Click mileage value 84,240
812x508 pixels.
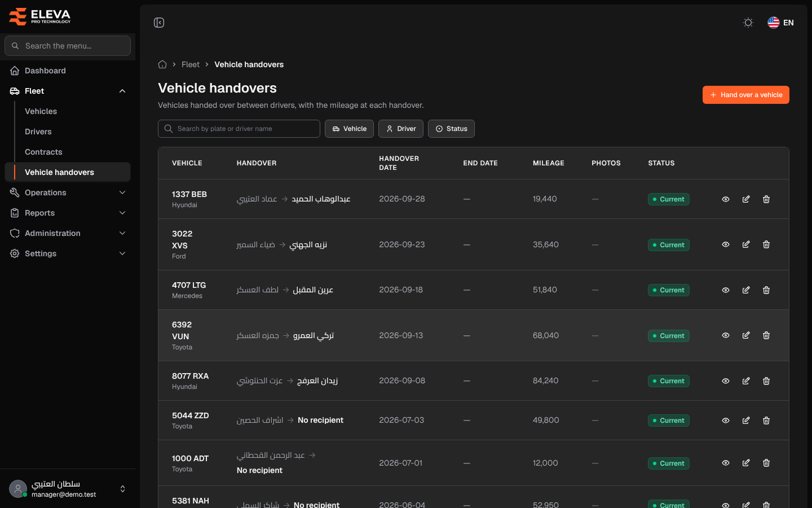[545, 380]
